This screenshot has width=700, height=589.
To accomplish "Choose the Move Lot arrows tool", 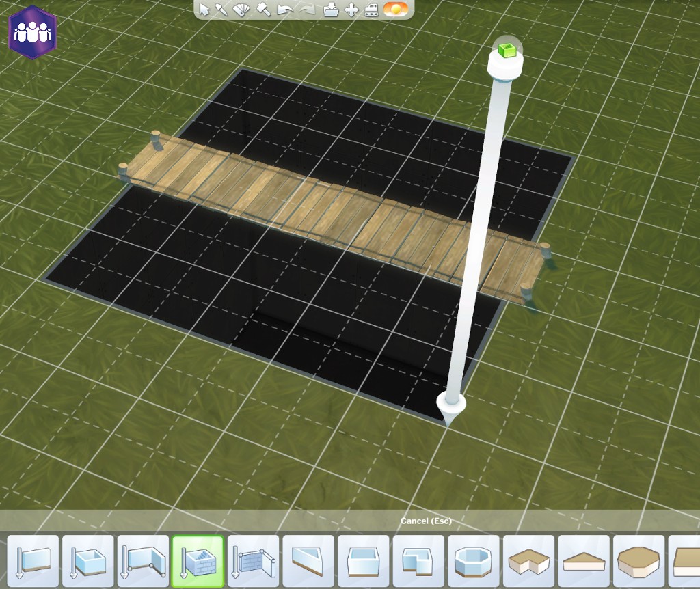I will (x=351, y=10).
